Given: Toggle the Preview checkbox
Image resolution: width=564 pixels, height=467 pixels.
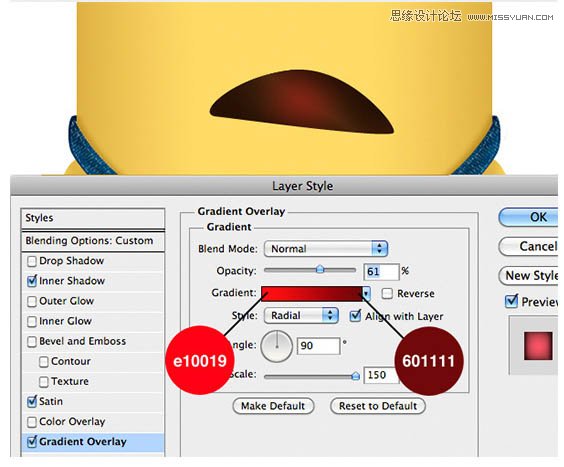Looking at the screenshot, I should pos(511,301).
